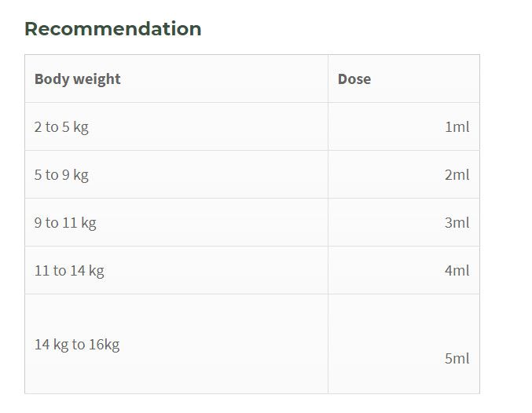Image resolution: width=532 pixels, height=413 pixels.
Task: Click the number 9 in 5 to 9 kg
Action: click(66, 174)
